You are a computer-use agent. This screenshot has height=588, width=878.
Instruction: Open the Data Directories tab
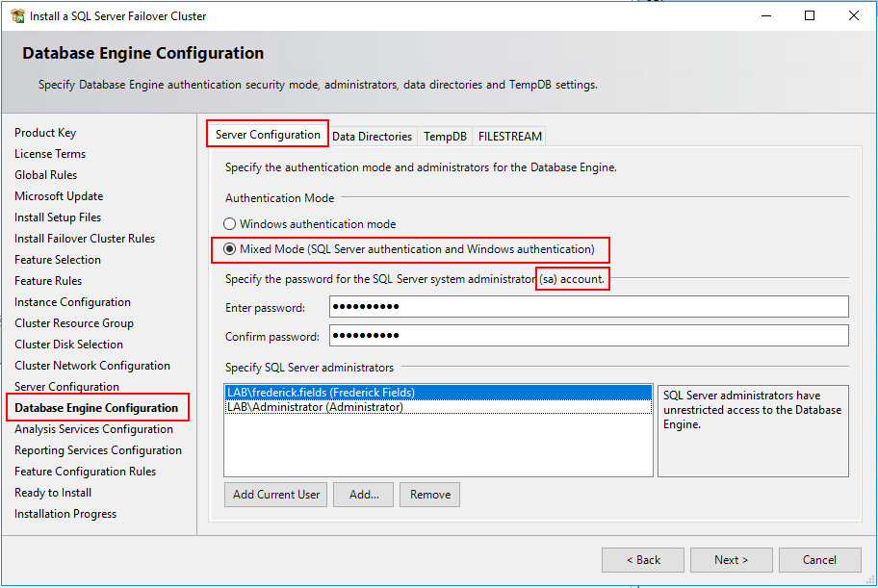[372, 137]
